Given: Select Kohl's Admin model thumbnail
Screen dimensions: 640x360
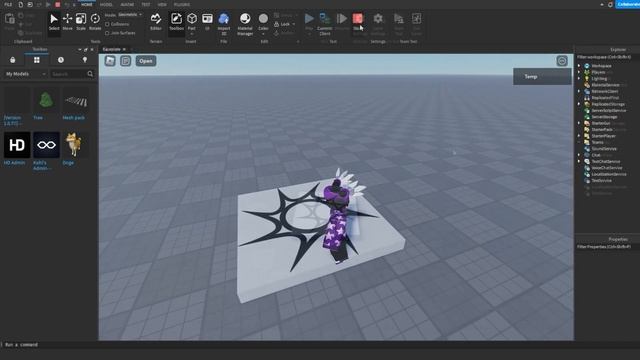Looking at the screenshot, I should coord(46,144).
